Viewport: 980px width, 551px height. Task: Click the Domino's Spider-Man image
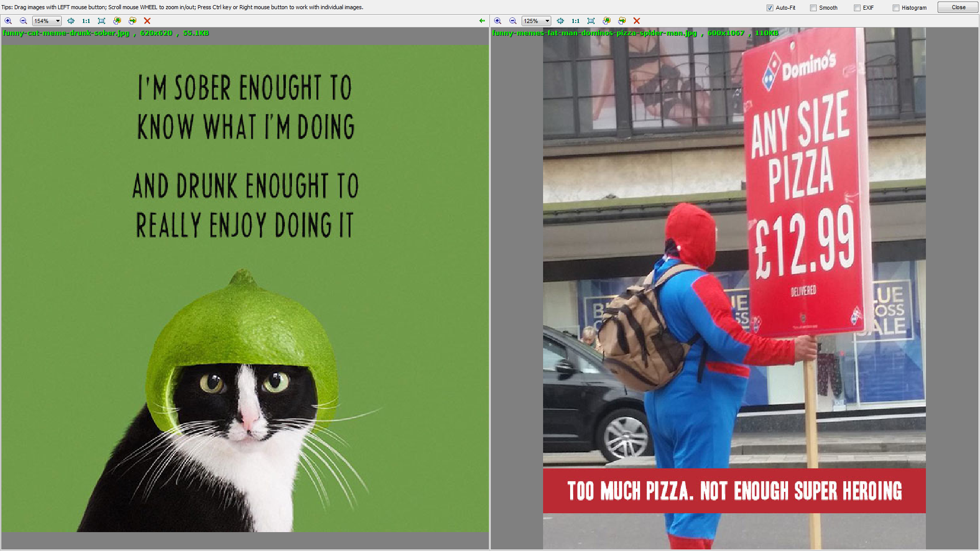click(734, 289)
